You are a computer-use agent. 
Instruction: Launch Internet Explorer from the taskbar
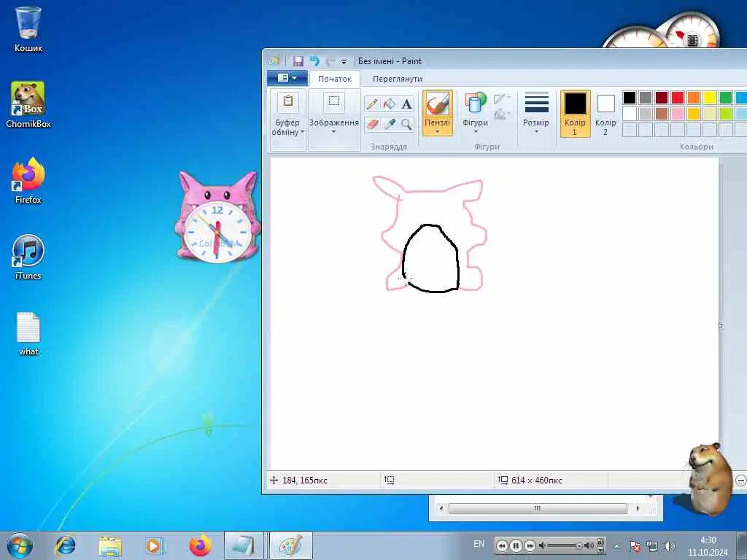(x=65, y=545)
